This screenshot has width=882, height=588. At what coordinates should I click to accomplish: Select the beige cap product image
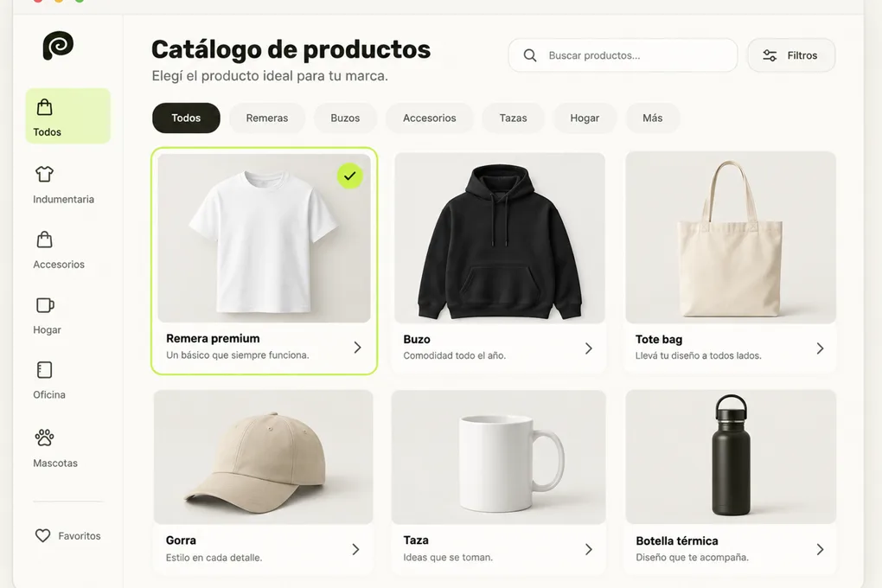(x=263, y=457)
